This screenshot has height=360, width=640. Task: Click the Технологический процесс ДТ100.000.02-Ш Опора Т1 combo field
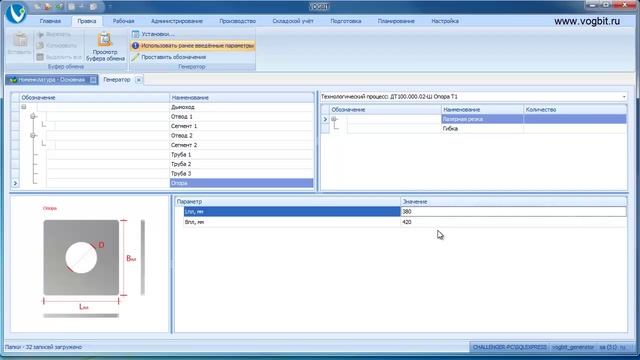pos(473,97)
